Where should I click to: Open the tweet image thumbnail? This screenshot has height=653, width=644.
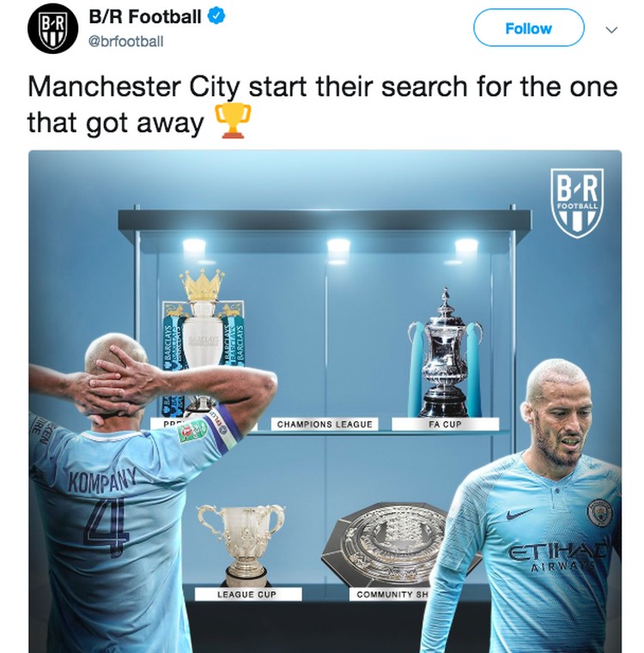[x=325, y=402]
